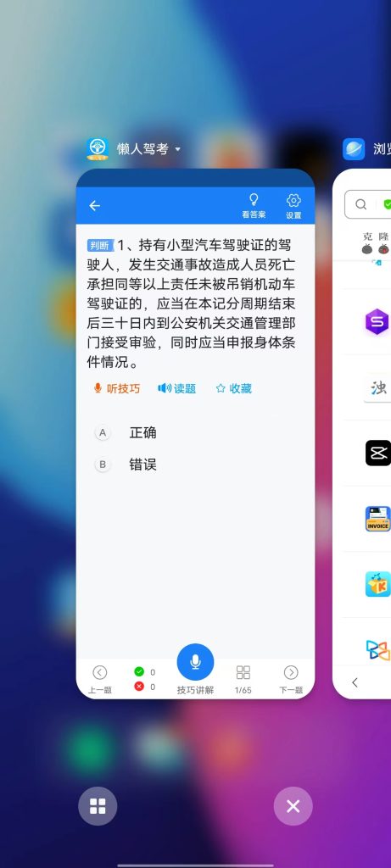This screenshot has height=868, width=391.
Task: Click 读题 read-aloud link
Action: (x=177, y=388)
